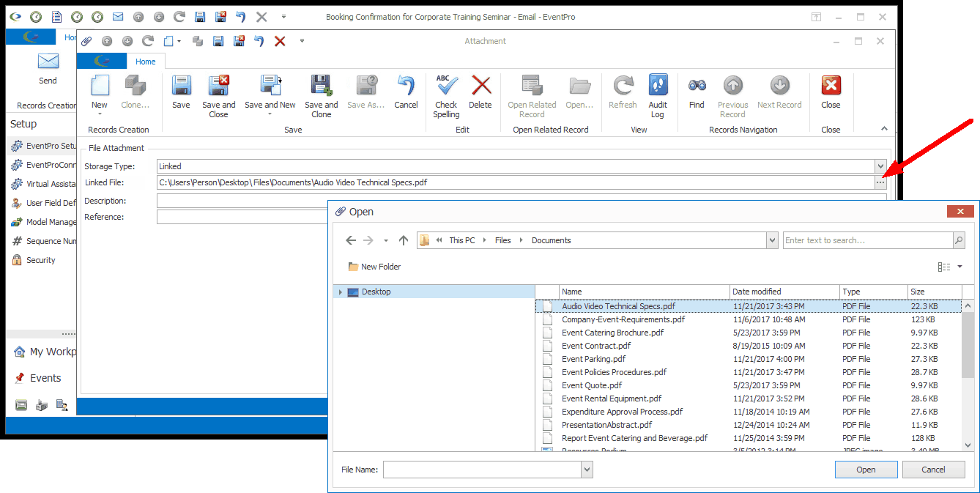Select the Home tab in Attachment window
The image size is (980, 493).
click(x=146, y=62)
